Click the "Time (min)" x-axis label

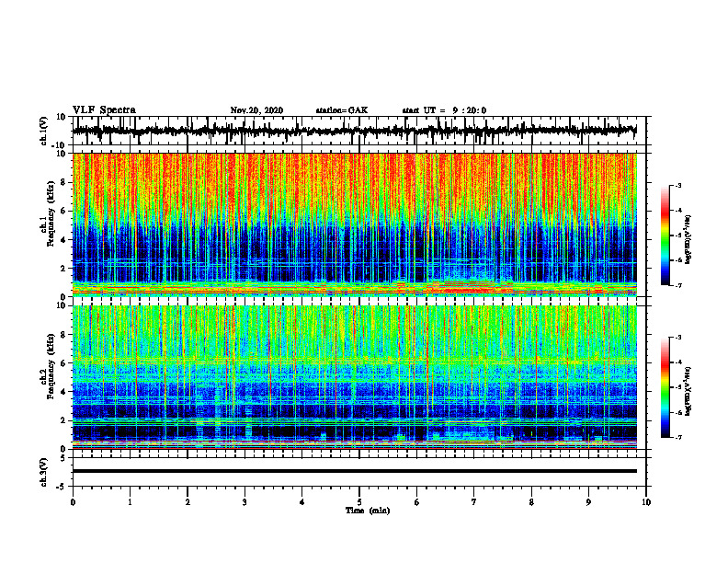[368, 511]
